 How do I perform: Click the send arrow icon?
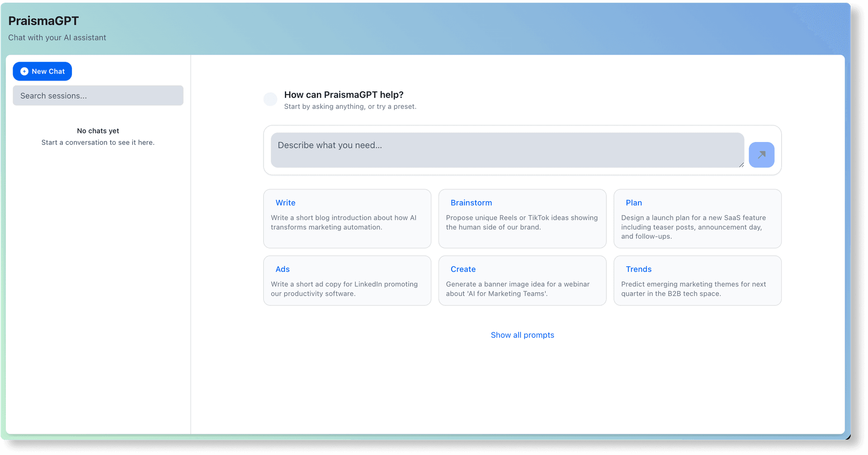(762, 155)
